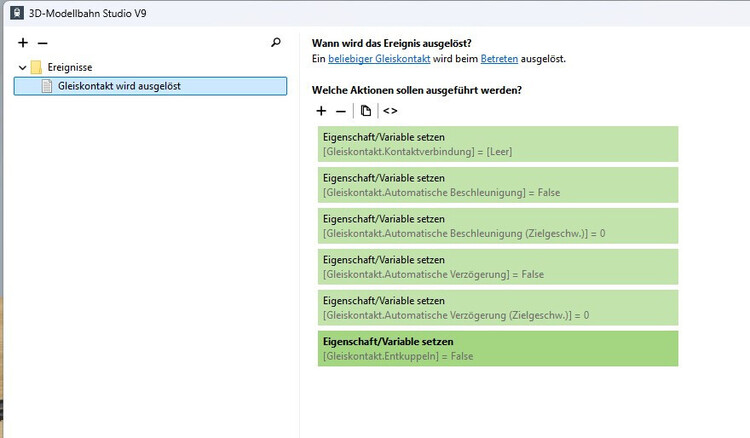Collapse the Ereignisse folder
Viewport: 750px width, 438px height.
click(x=22, y=67)
